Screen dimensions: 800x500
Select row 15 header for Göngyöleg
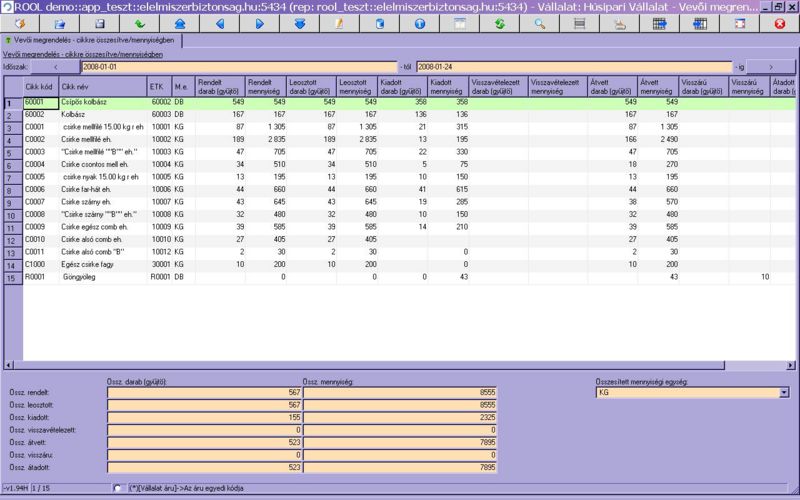click(10, 277)
